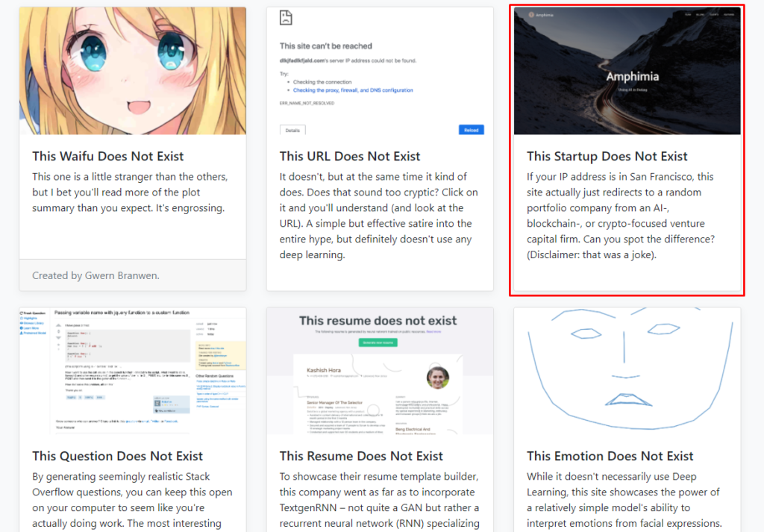The height and width of the screenshot is (532, 764).
Task: Click the "This Resume Does Not Exist" title
Action: click(x=361, y=456)
